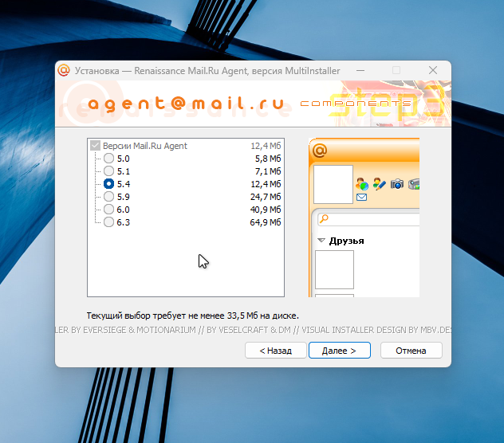Click the disk space requirement text
The image size is (504, 443).
(192, 316)
